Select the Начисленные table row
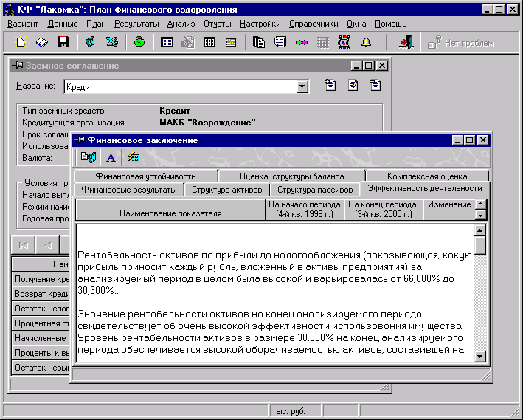Image resolution: width=523 pixels, height=420 pixels. point(41,338)
